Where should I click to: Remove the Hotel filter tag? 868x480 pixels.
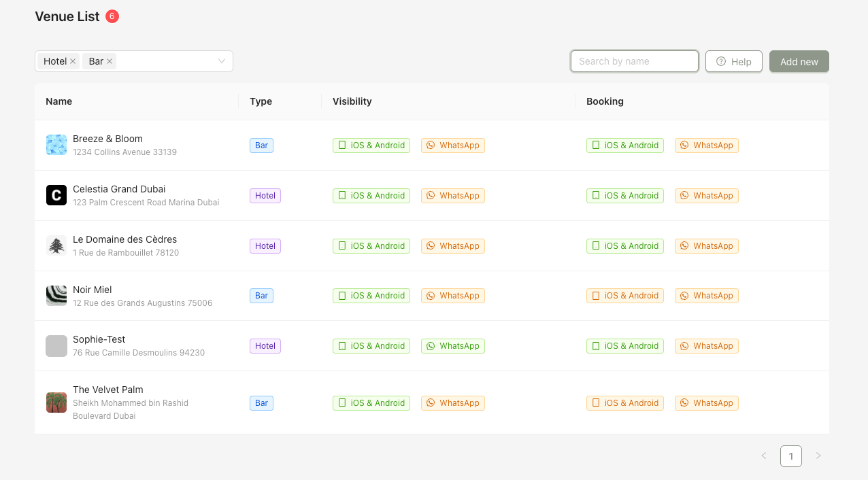73,61
